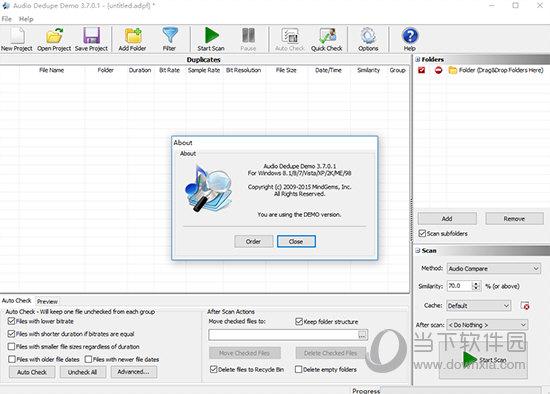Open the Advanced... settings button
This screenshot has width=550, height=394.
click(134, 372)
